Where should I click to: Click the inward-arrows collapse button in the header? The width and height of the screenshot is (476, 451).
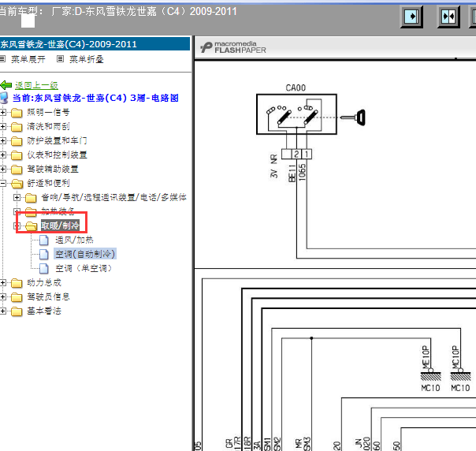[448, 16]
